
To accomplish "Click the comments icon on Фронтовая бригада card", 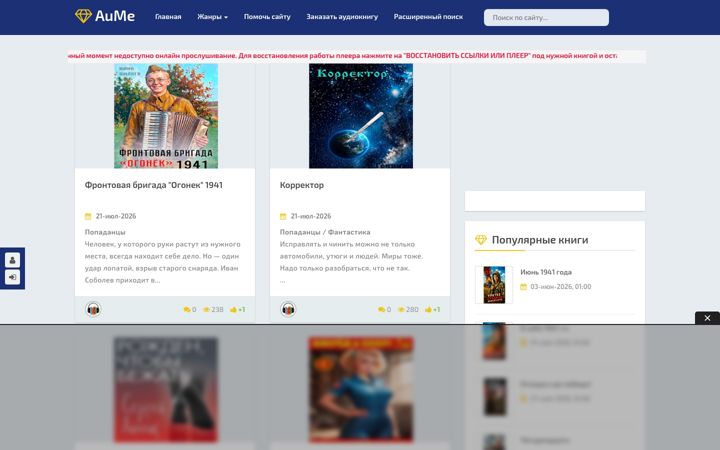I will [186, 309].
